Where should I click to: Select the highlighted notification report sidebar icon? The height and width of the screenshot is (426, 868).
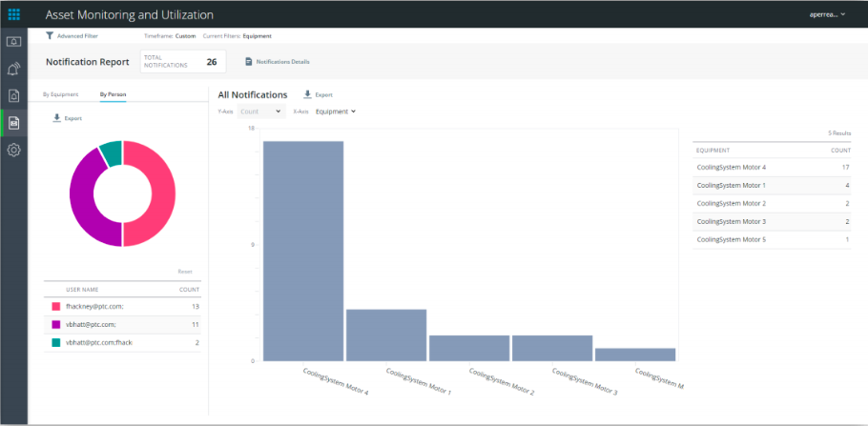[14, 122]
